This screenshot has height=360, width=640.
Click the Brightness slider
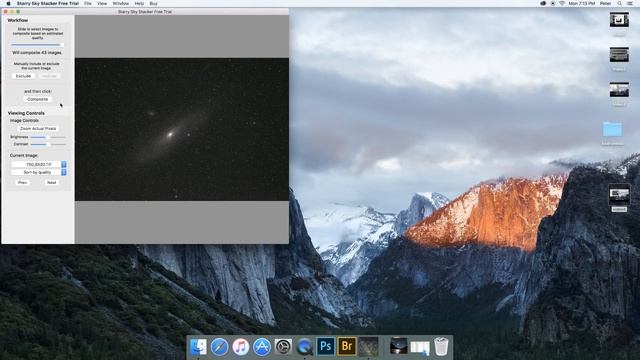pyautogui.click(x=48, y=137)
